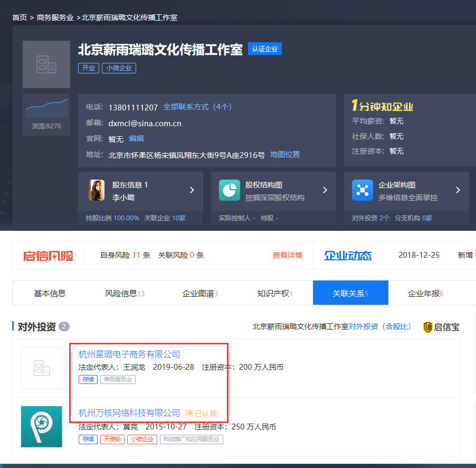Click the 启信风险 logo
The width and height of the screenshot is (476, 468).
pyautogui.click(x=48, y=256)
